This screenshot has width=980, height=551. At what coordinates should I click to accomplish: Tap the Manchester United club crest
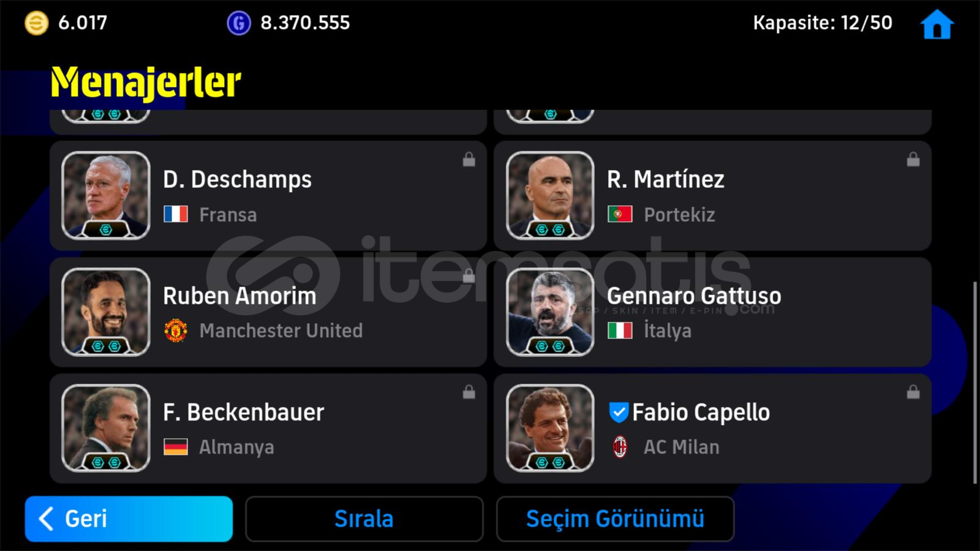point(176,330)
